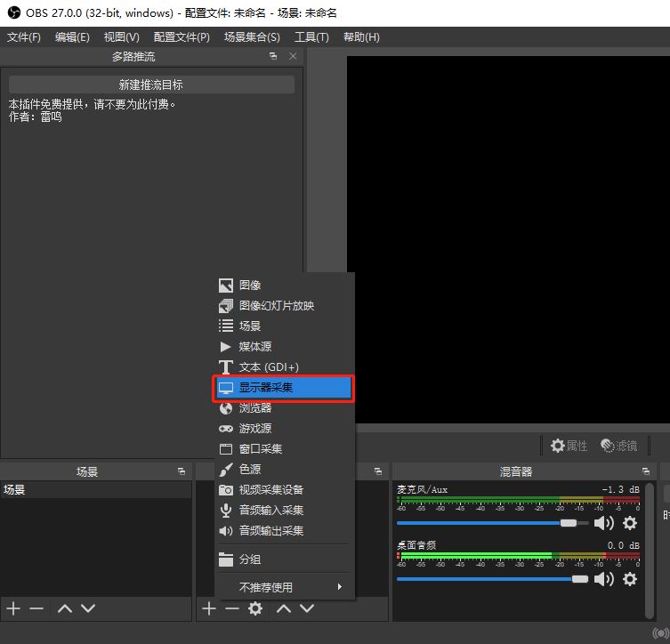Open the 工具(T) menu
Image resolution: width=670 pixels, height=644 pixels.
coord(311,37)
